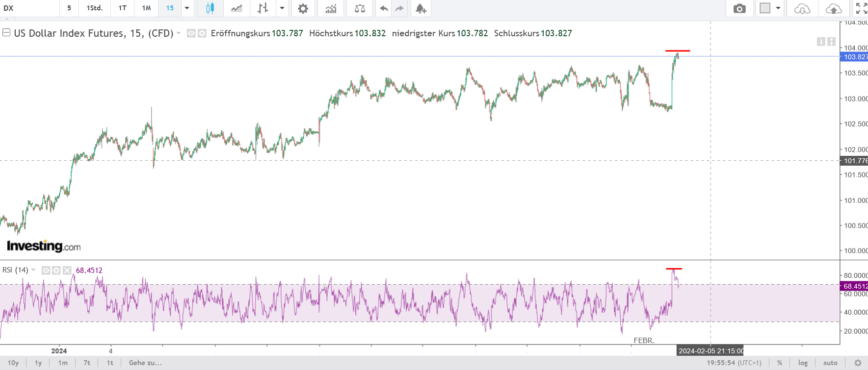Set the date range to 10y
This screenshot has width=868, height=370.
13,363
